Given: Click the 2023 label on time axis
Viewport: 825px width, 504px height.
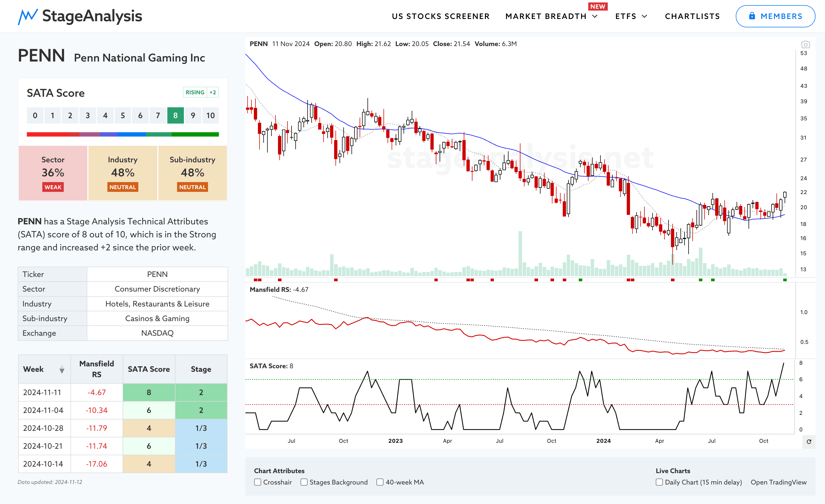Looking at the screenshot, I should point(395,441).
